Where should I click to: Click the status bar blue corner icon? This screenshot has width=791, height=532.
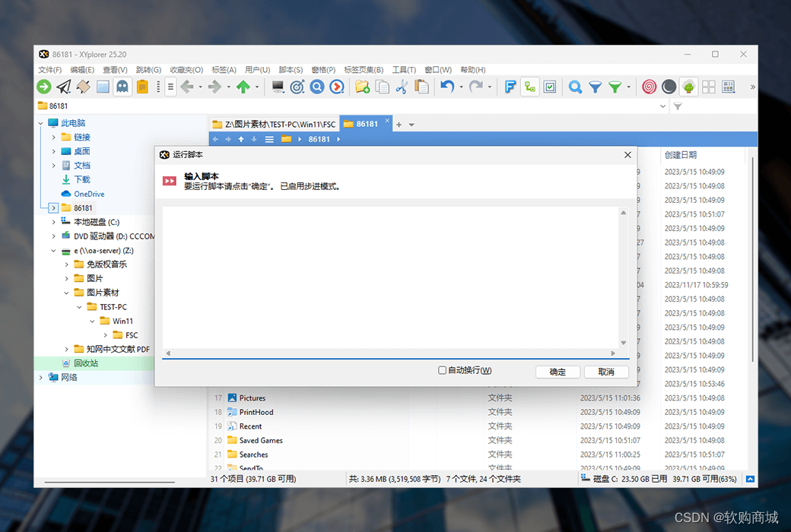point(750,479)
